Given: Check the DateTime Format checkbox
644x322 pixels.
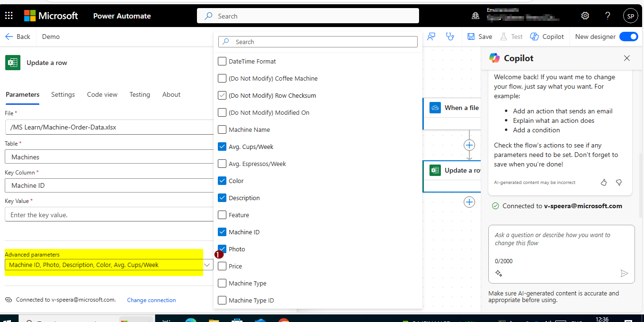Looking at the screenshot, I should [x=222, y=61].
